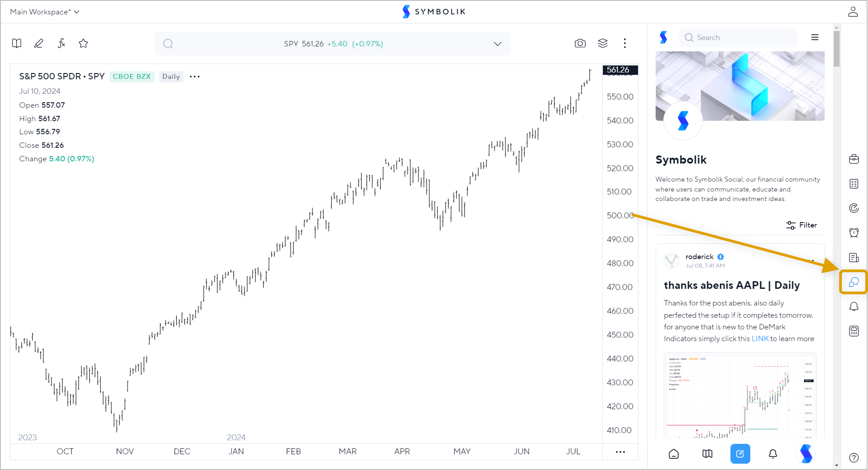Click the 561.26 current price label
Viewport: 868px width, 470px height.
(620, 70)
